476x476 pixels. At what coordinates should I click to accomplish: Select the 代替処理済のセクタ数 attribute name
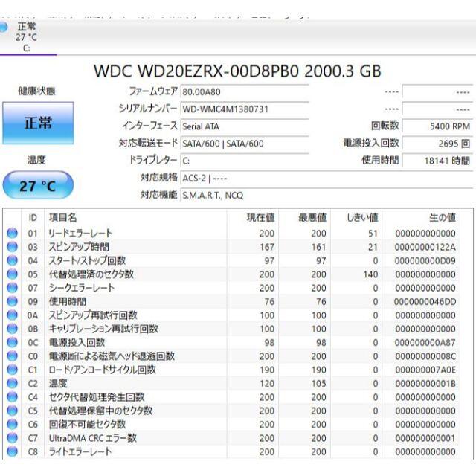(91, 274)
